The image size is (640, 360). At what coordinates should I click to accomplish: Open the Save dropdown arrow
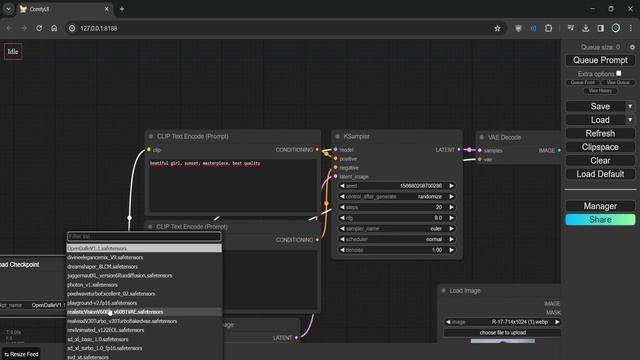click(630, 107)
